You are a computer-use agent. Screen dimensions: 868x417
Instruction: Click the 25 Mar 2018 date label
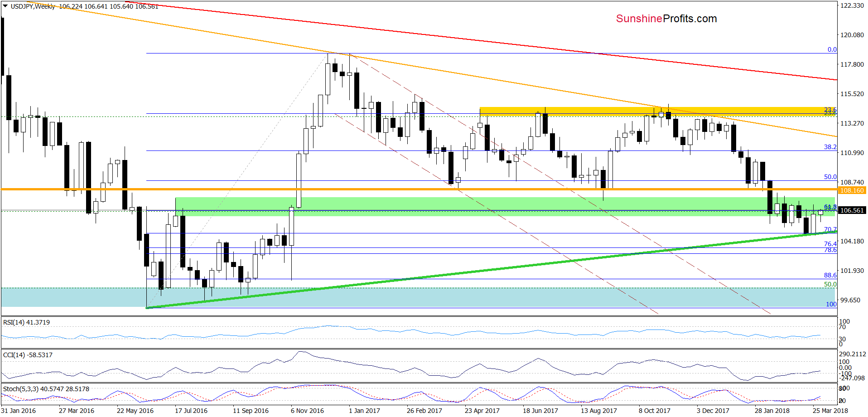point(830,411)
